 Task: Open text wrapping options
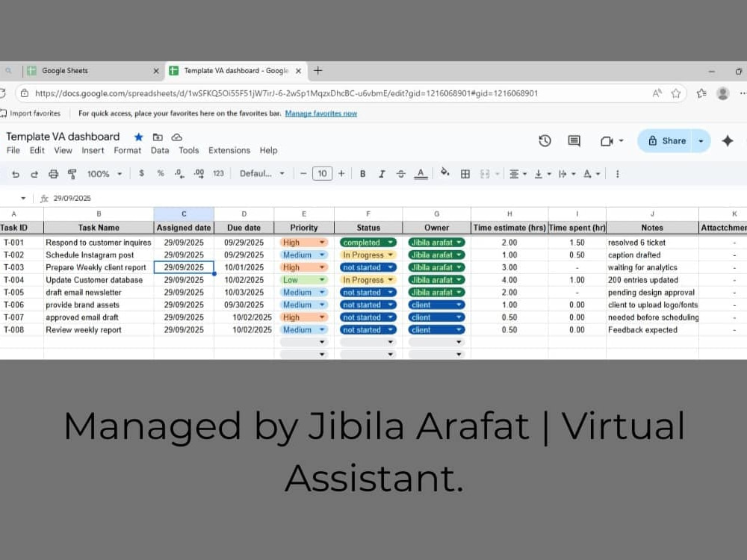[x=567, y=174]
